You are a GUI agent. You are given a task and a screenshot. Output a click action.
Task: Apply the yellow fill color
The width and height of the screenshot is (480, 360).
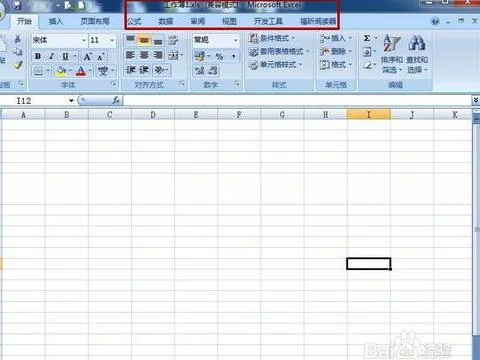click(x=61, y=71)
